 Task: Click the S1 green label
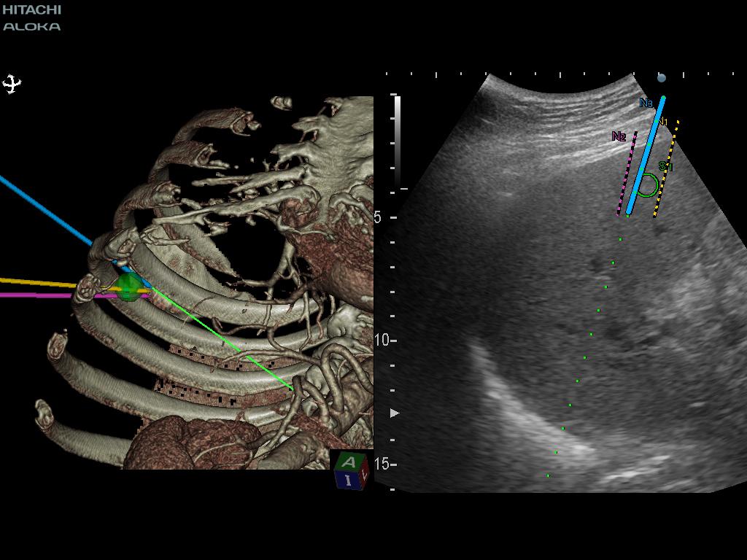click(x=665, y=166)
